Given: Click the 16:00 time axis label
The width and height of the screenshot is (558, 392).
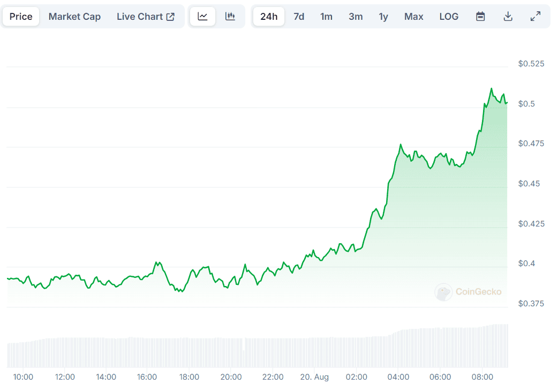Looking at the screenshot, I should point(147,377).
